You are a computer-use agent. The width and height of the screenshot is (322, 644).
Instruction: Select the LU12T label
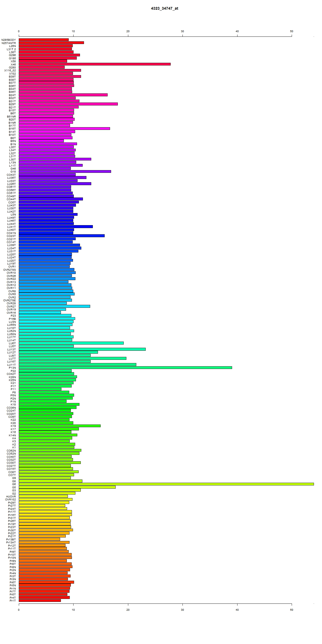tap(12, 353)
